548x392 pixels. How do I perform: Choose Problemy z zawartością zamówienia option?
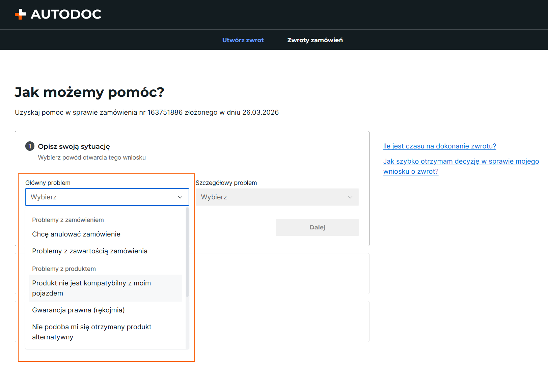(105, 251)
